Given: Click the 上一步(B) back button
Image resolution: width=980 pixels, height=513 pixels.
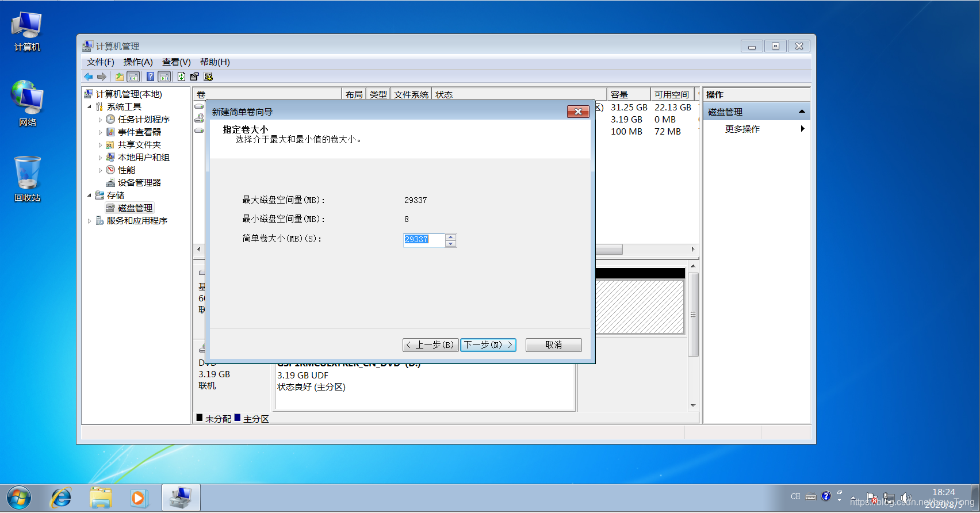Looking at the screenshot, I should pyautogui.click(x=430, y=345).
